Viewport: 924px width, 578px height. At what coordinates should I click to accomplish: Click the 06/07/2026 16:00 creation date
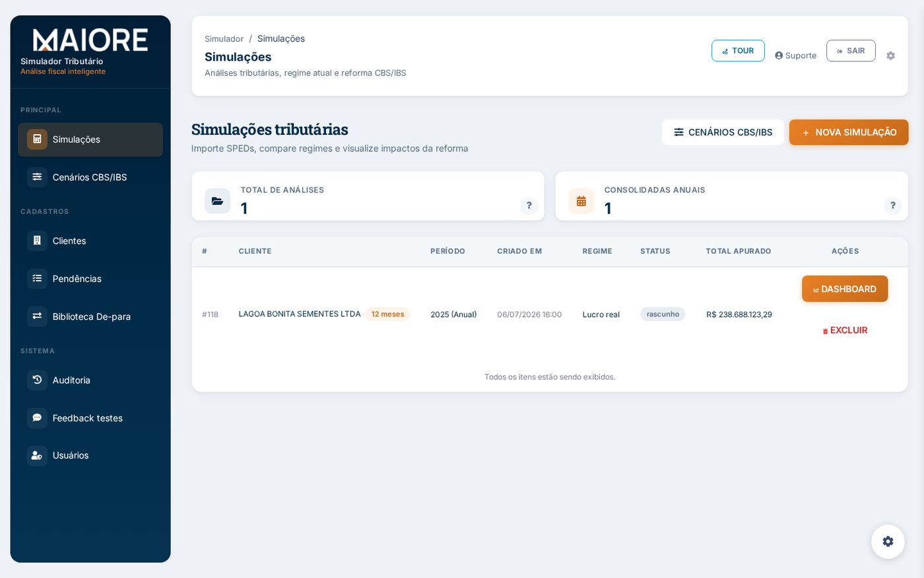[529, 314]
